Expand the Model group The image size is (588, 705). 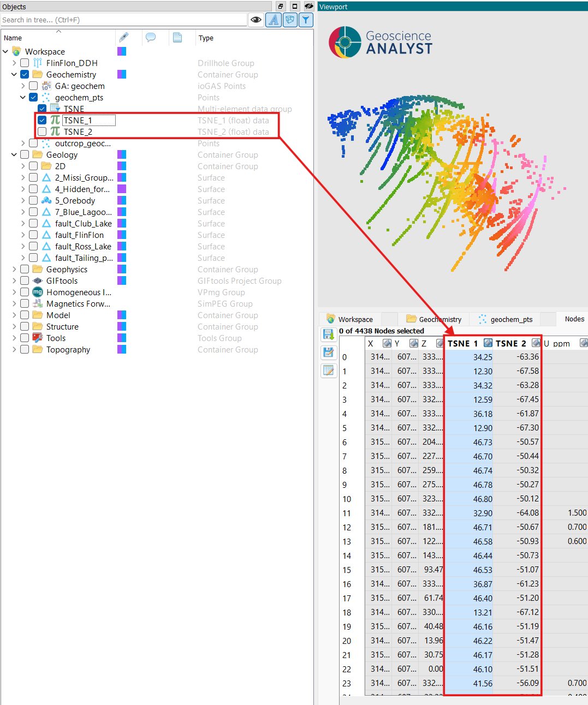(x=14, y=315)
